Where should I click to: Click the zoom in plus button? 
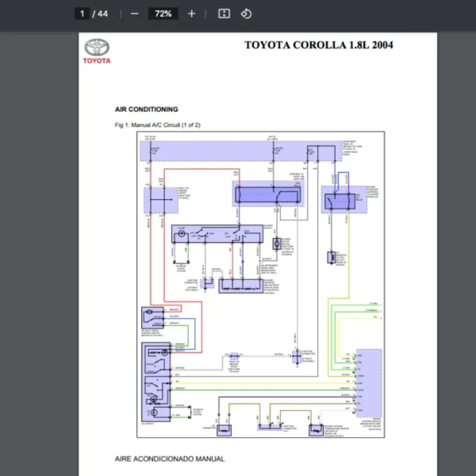point(191,13)
